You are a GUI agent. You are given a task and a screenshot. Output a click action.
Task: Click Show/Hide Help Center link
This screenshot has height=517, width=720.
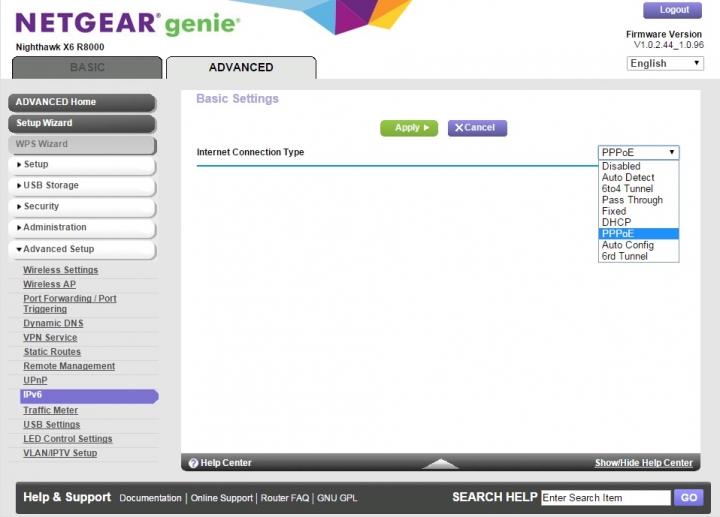643,463
